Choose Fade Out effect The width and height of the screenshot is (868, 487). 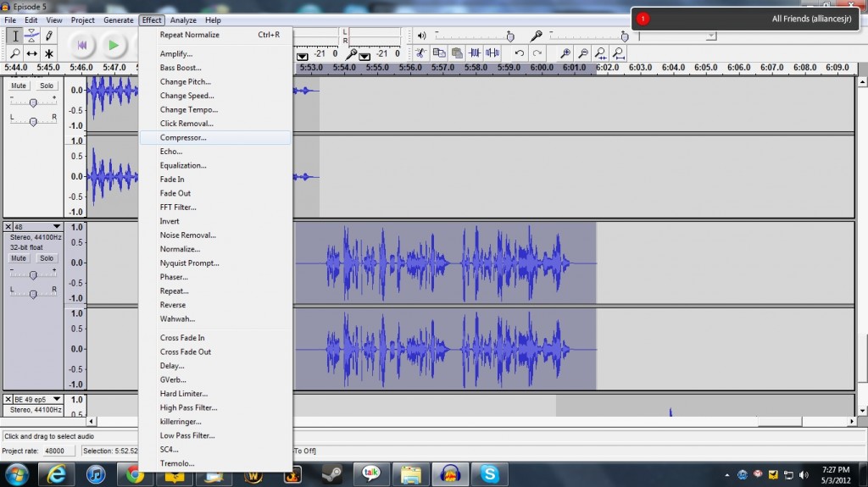(x=215, y=193)
